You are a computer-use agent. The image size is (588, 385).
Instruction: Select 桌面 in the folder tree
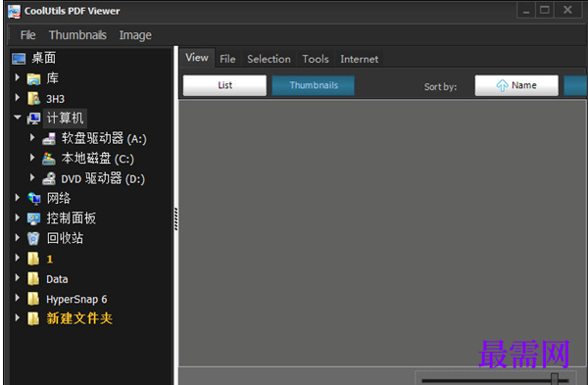point(44,58)
